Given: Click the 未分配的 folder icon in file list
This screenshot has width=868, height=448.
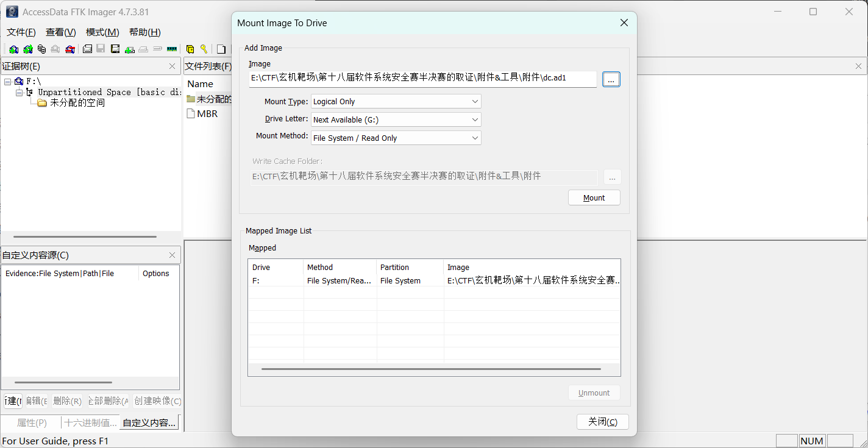Looking at the screenshot, I should tap(191, 99).
